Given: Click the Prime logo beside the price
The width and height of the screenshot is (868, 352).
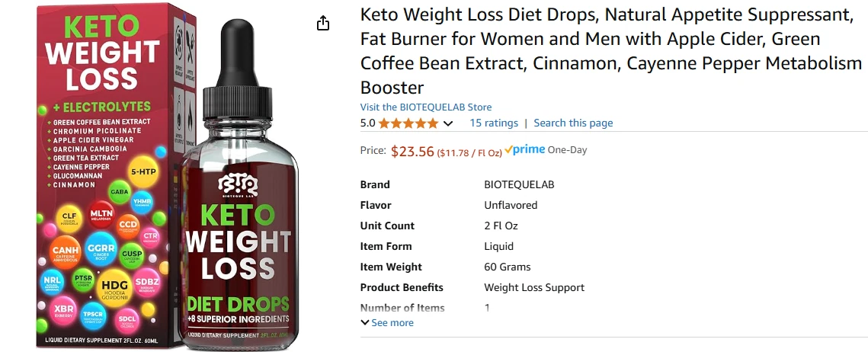Looking at the screenshot, I should [x=525, y=150].
